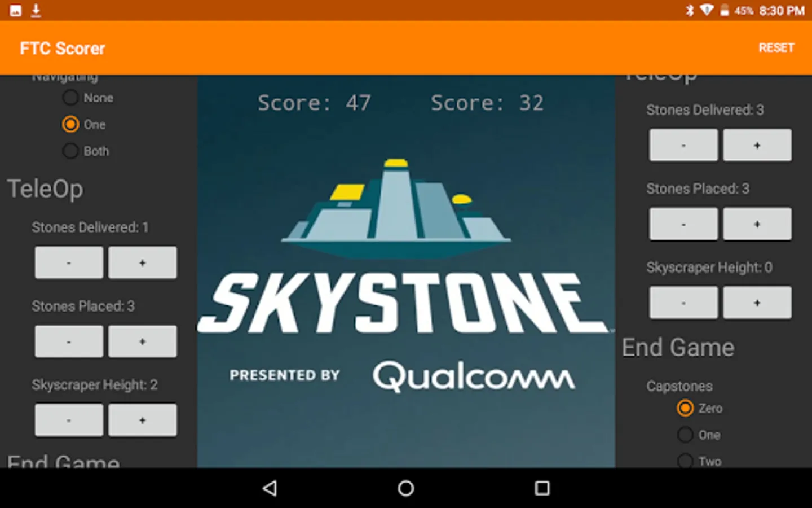Tap the Wi-Fi status icon

(707, 10)
